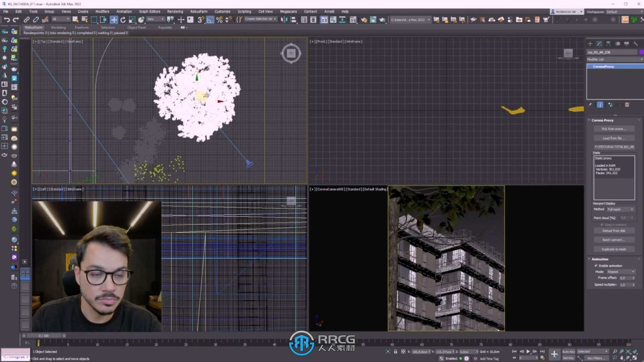Click the Set Keys large plus button
Image resolution: width=644 pixels, height=362 pixels.
point(554,354)
